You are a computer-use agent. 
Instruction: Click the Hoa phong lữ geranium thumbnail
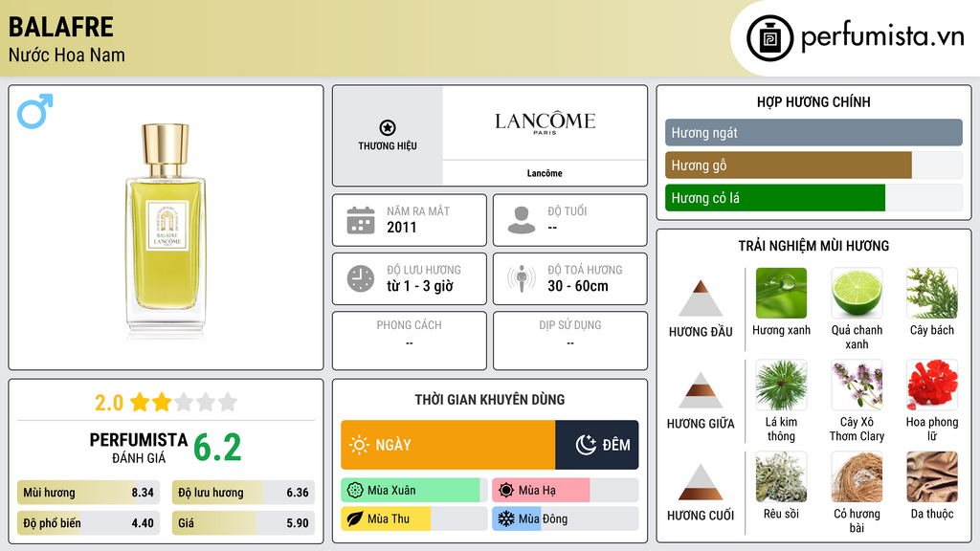(931, 385)
